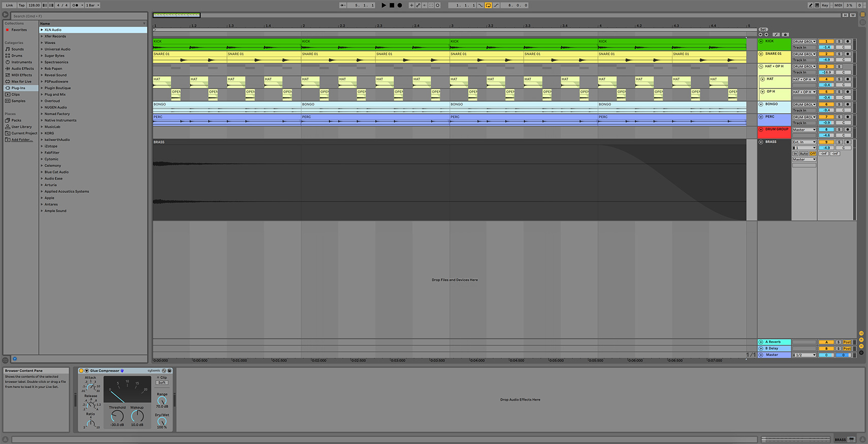
Task: Open the Key map mode button
Action: coord(825,5)
